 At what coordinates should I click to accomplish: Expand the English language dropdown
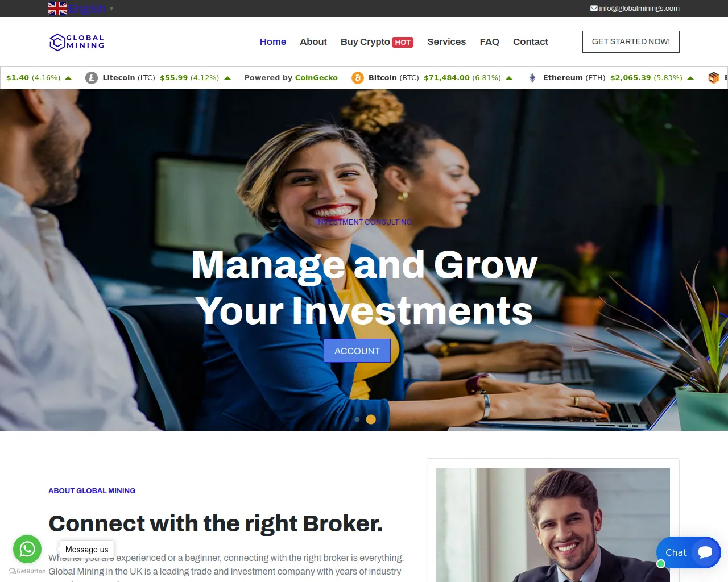coord(91,9)
